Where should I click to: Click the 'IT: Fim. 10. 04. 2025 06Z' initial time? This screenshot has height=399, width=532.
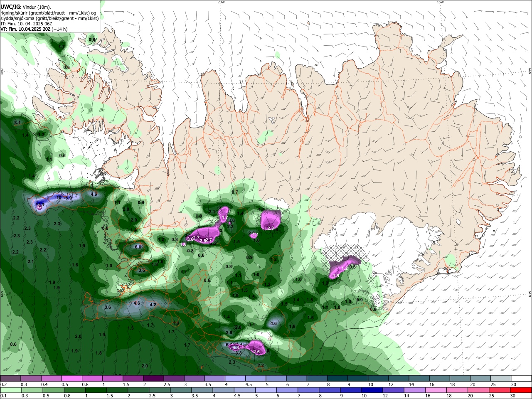pos(26,24)
